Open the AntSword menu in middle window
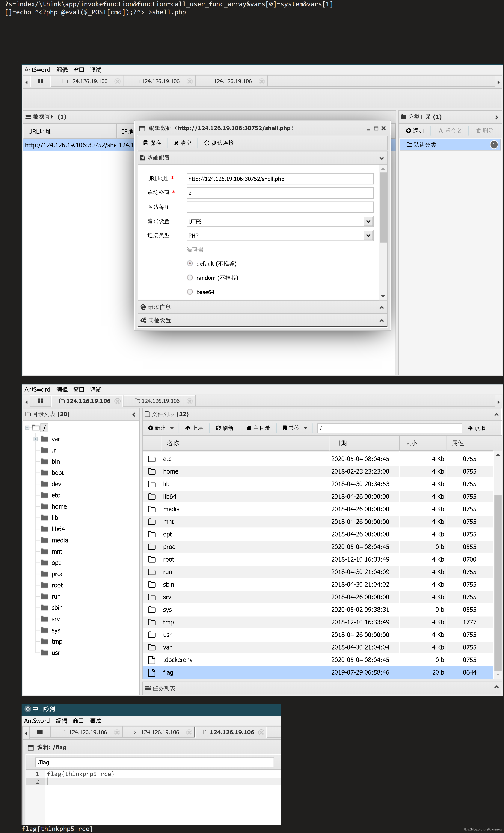Viewport: 504px width, 833px height. 37,390
